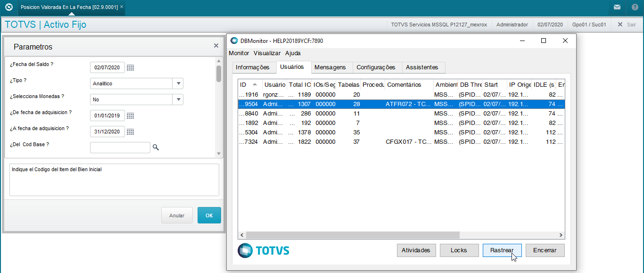644x273 pixels.
Task: Click the Ambiente column header
Action: click(x=446, y=85)
